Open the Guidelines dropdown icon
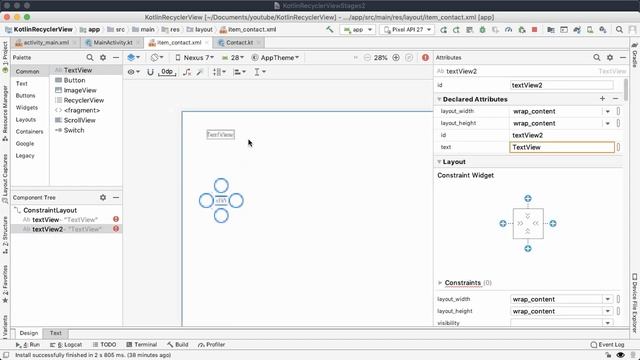 tap(260, 72)
